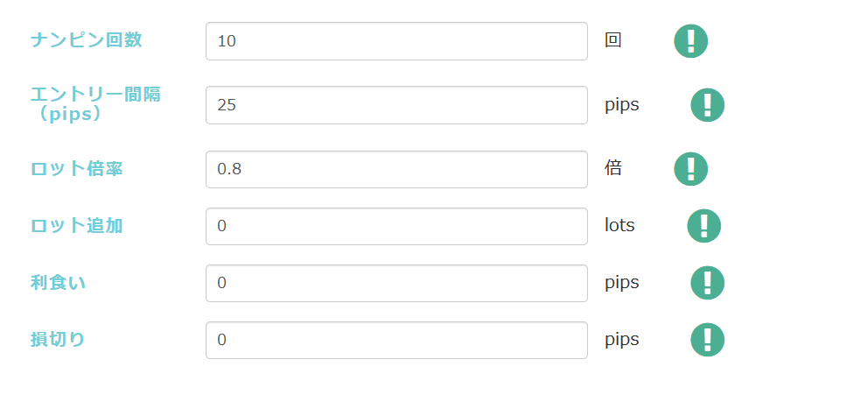The image size is (868, 402).
Task: Open the ロット倍率 exclamation info icon
Action: (690, 169)
